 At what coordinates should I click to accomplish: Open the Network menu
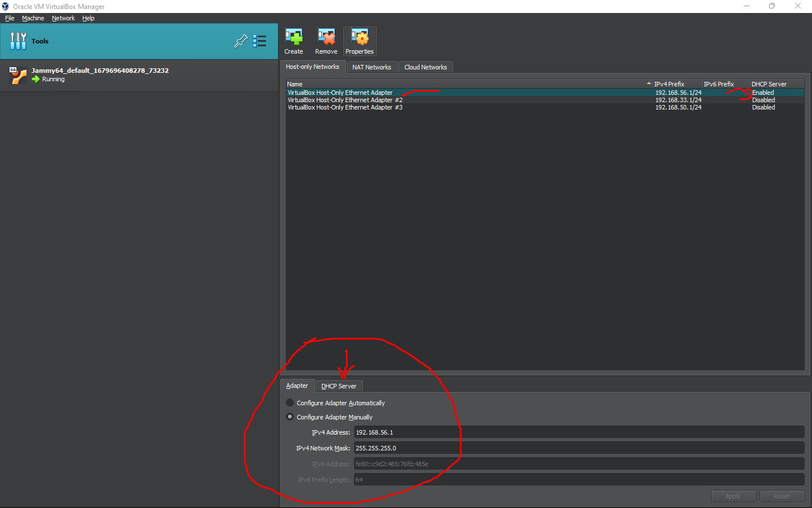(x=63, y=17)
